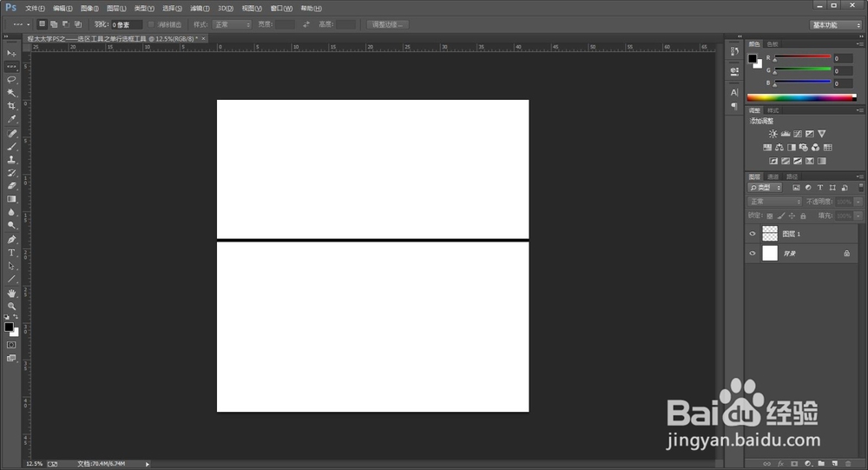Image resolution: width=868 pixels, height=470 pixels.
Task: Open the 文件(F) menu
Action: coord(35,9)
